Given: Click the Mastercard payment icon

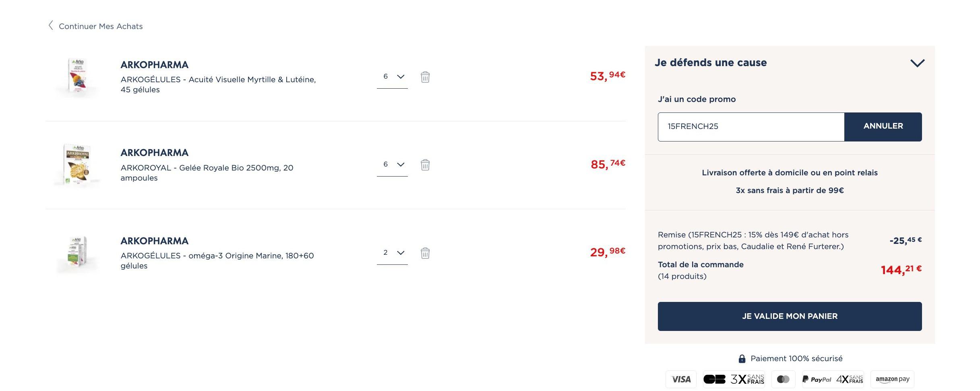Looking at the screenshot, I should 783,379.
